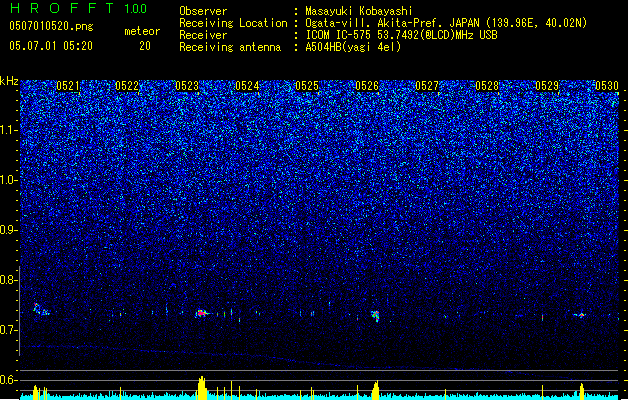Click the meteor echo just before 0521
Viewport: 629px width, 400px height.
(x=41, y=309)
